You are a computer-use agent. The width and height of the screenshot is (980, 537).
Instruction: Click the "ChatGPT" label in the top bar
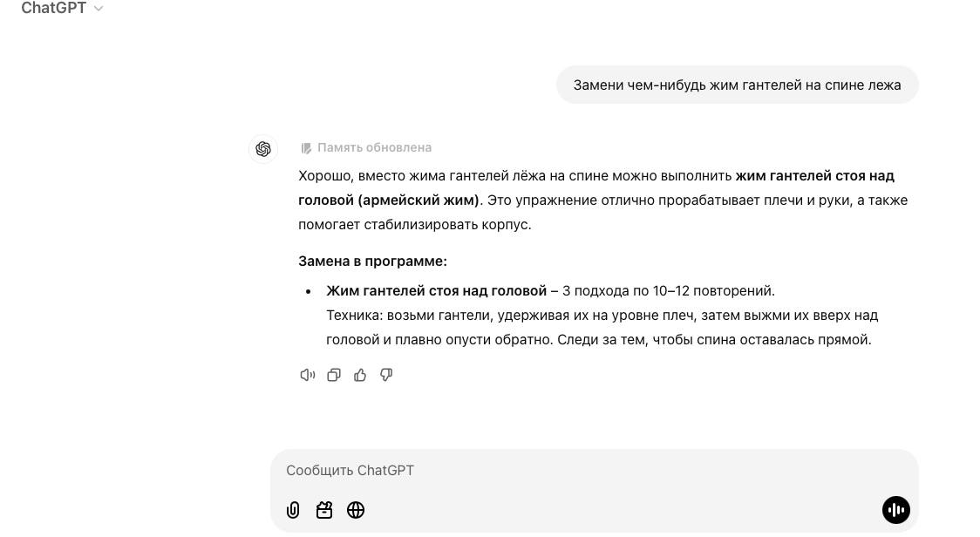point(54,8)
